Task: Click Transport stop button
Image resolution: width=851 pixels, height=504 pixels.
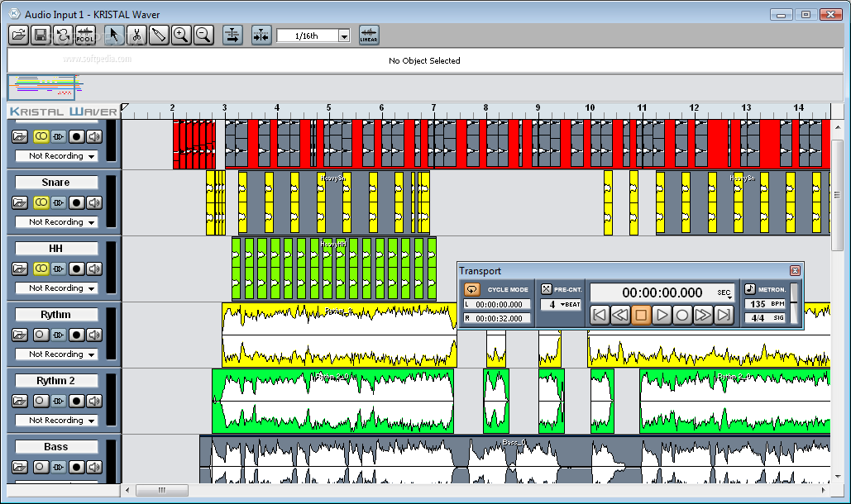Action: [640, 315]
